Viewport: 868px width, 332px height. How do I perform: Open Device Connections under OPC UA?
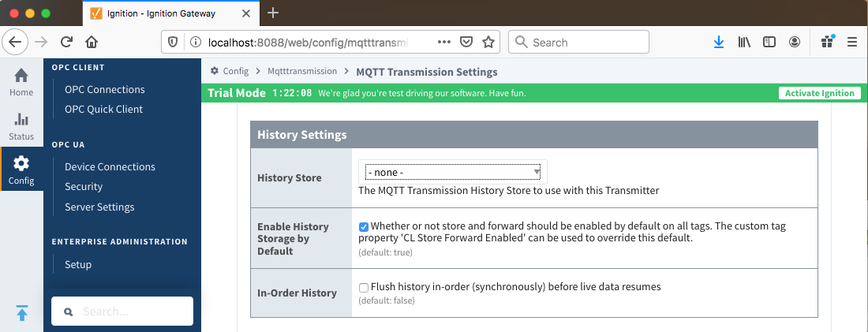click(110, 166)
